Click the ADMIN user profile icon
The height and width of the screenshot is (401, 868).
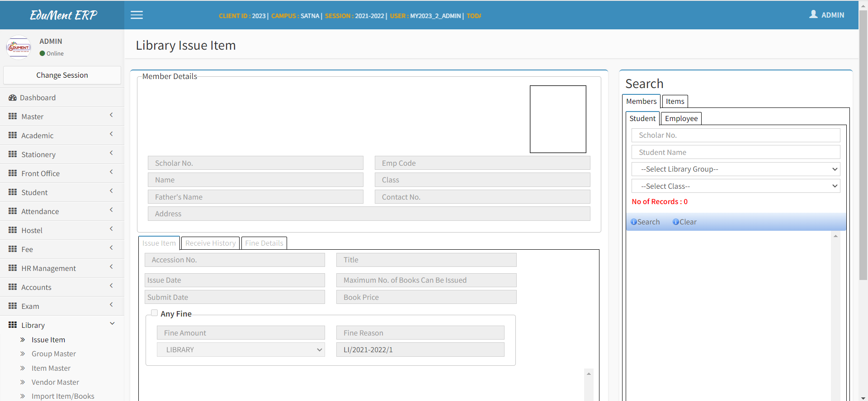pyautogui.click(x=813, y=14)
